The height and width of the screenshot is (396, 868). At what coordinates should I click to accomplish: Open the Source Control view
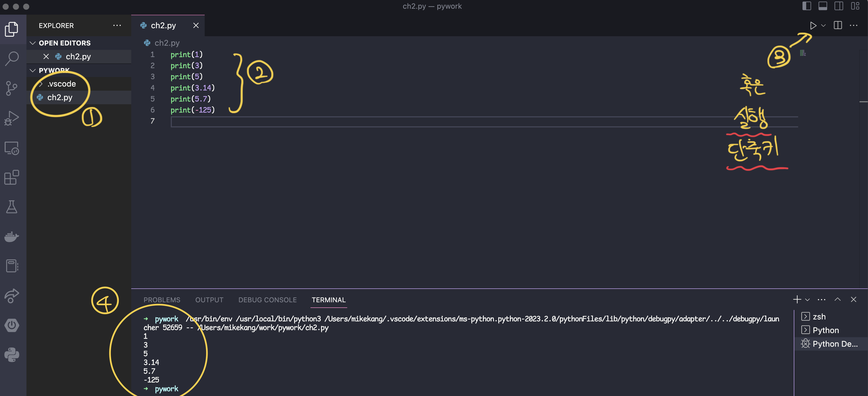click(12, 88)
